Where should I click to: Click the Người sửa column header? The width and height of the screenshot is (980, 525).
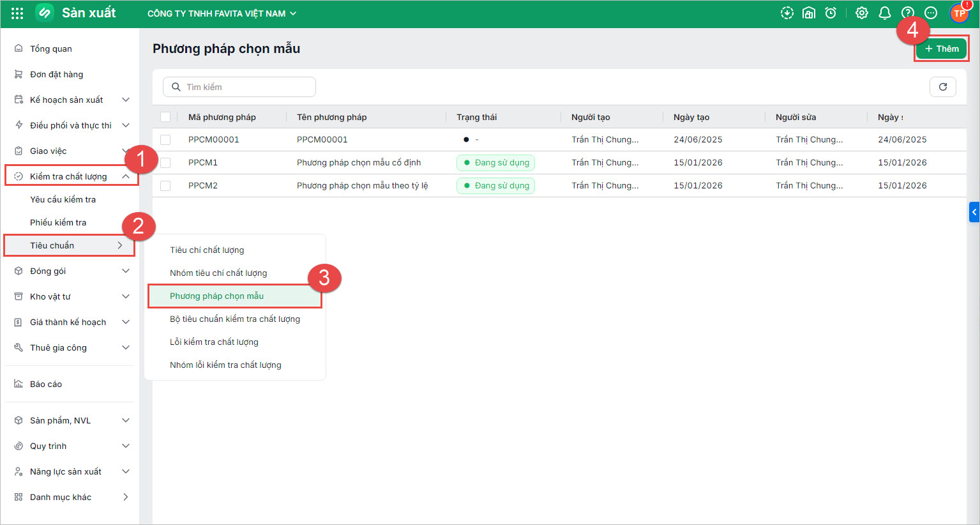795,117
